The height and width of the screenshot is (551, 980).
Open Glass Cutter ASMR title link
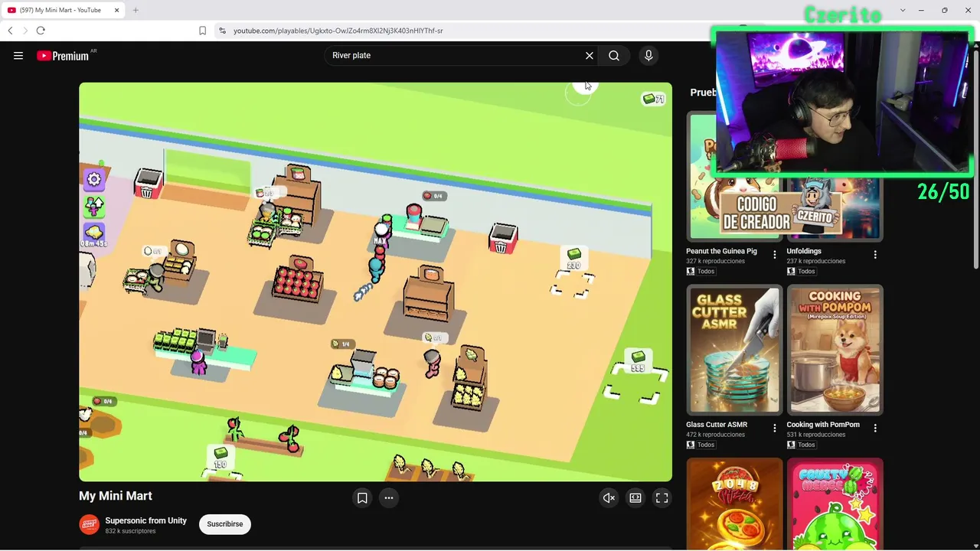[717, 425]
